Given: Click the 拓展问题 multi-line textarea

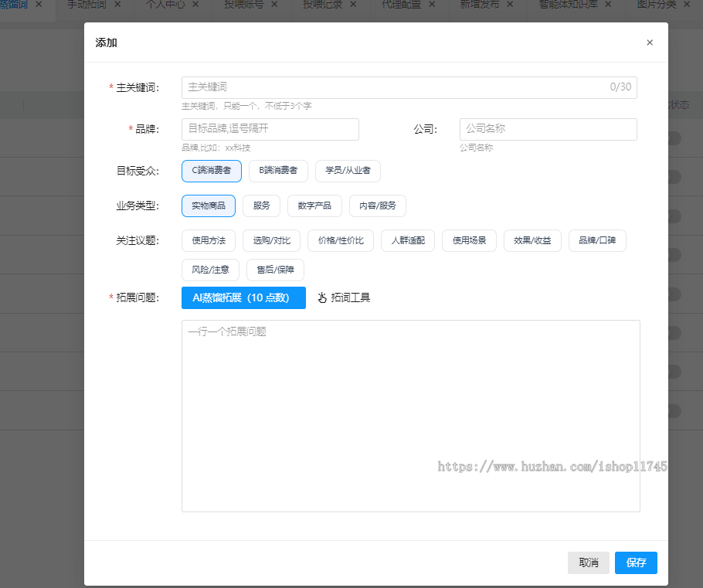Looking at the screenshot, I should [x=411, y=416].
